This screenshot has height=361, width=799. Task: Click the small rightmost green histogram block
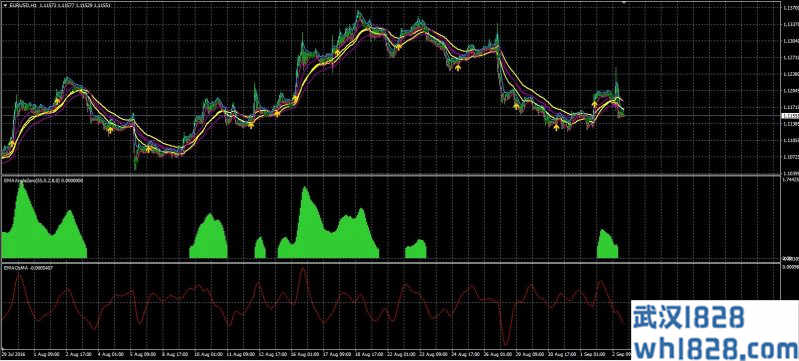coord(607,244)
